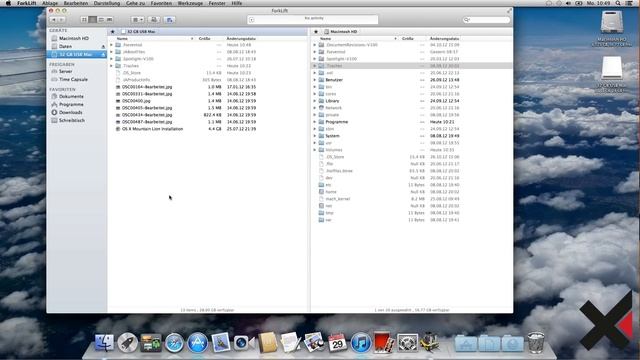Open the Ablage menu

(x=50, y=3)
